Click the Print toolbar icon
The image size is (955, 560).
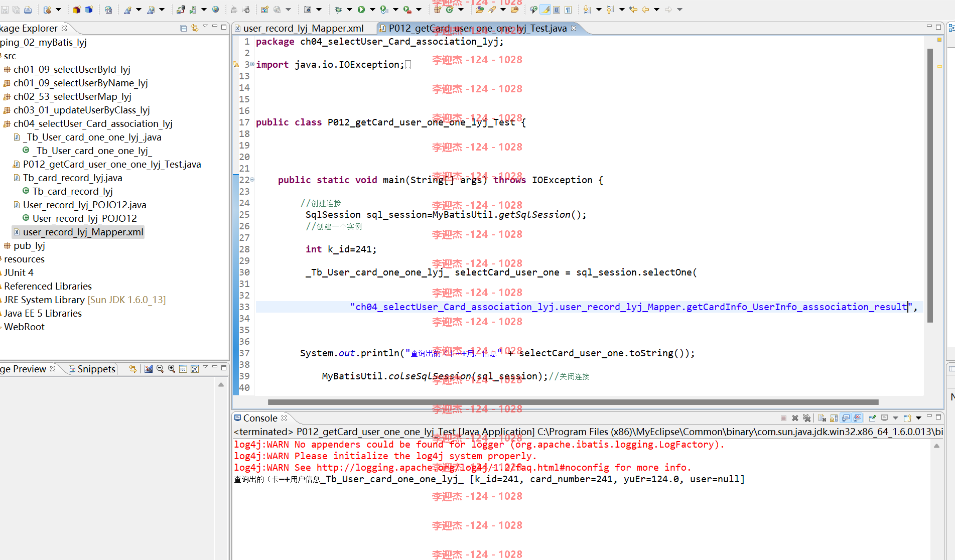coord(28,10)
